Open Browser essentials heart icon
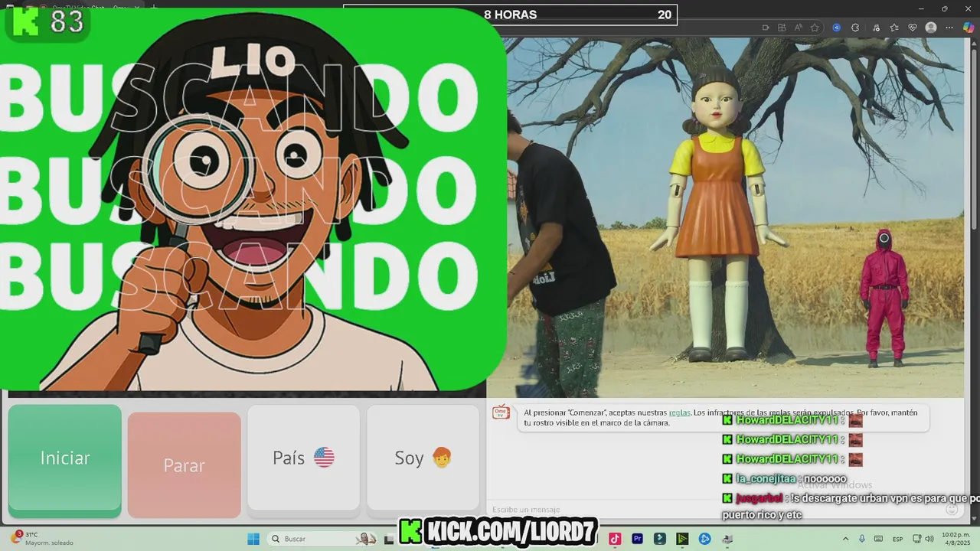The width and height of the screenshot is (980, 551). pyautogui.click(x=913, y=28)
